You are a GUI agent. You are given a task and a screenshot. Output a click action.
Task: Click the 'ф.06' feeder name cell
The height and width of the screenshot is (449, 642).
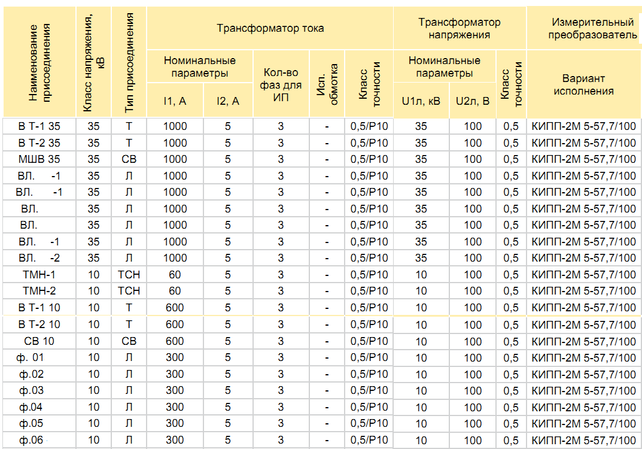(39, 440)
